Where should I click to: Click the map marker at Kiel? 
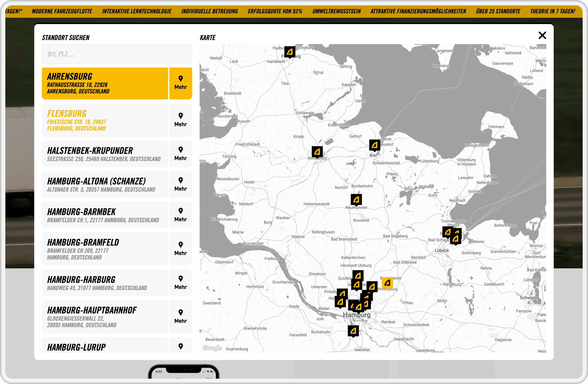[x=375, y=145]
